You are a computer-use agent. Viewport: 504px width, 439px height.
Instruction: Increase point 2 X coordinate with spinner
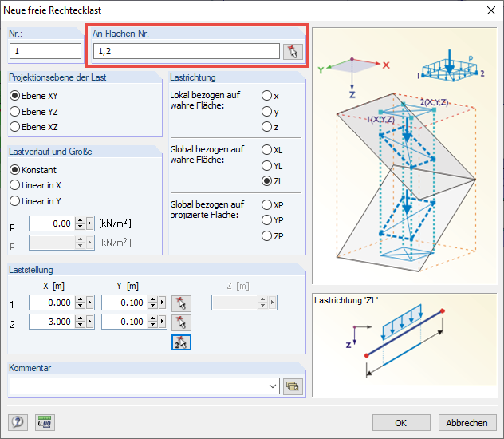click(80, 318)
